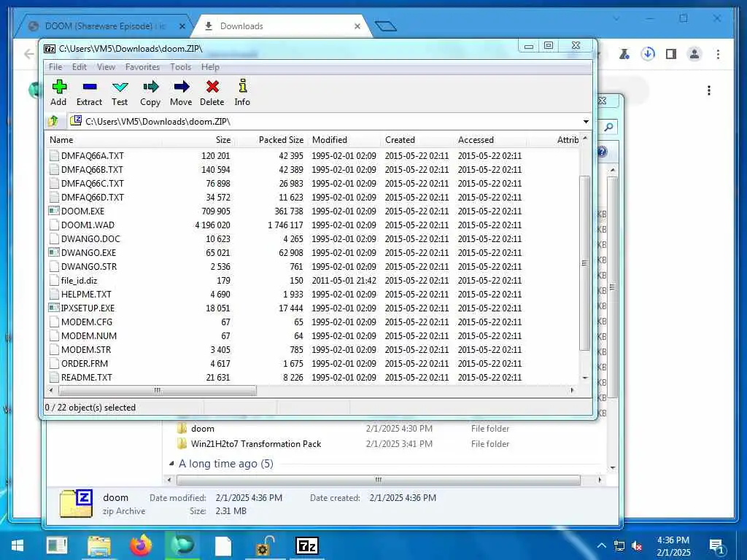Viewport: 747px width, 560px height.
Task: Open the View menu in 7-Zip
Action: [x=106, y=67]
